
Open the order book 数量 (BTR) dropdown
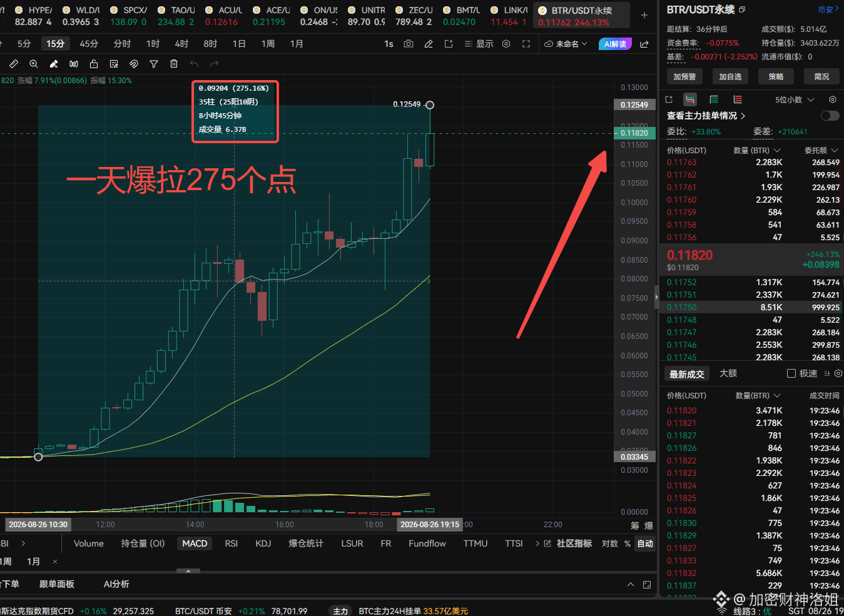757,150
